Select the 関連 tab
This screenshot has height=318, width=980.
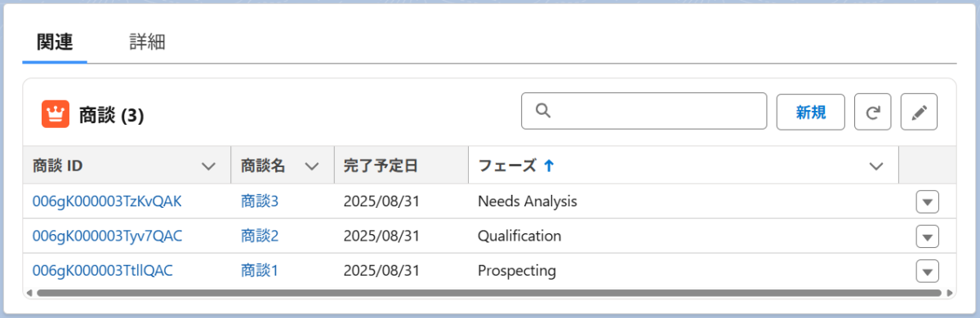coord(55,42)
